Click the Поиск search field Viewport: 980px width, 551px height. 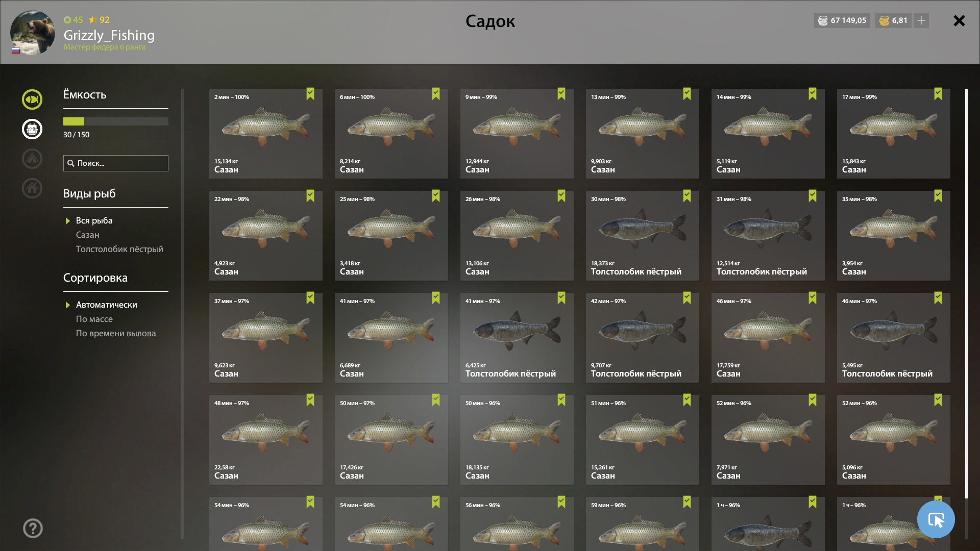(116, 163)
